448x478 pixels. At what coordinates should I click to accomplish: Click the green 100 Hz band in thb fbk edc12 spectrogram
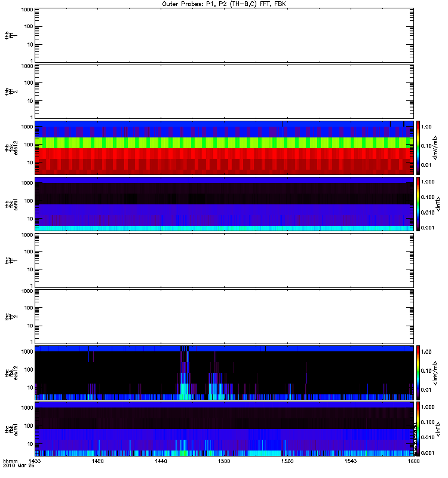(x=224, y=143)
